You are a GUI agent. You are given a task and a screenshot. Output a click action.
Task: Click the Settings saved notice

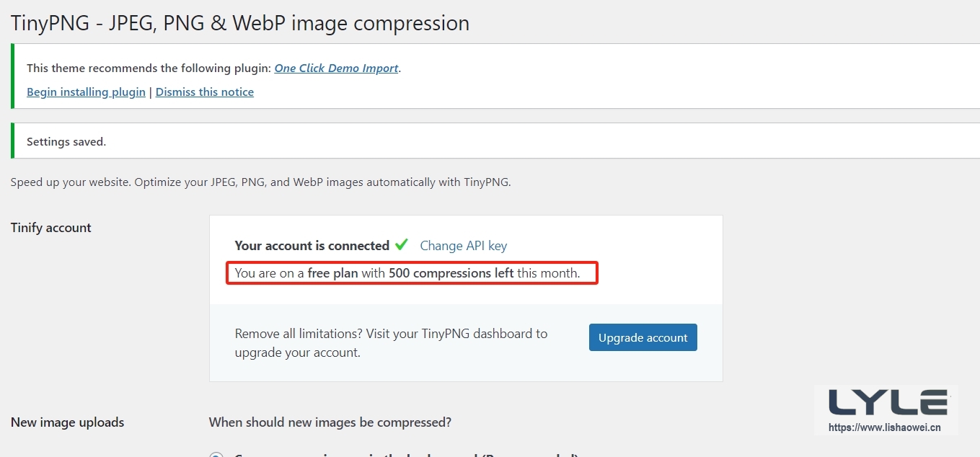coord(66,142)
